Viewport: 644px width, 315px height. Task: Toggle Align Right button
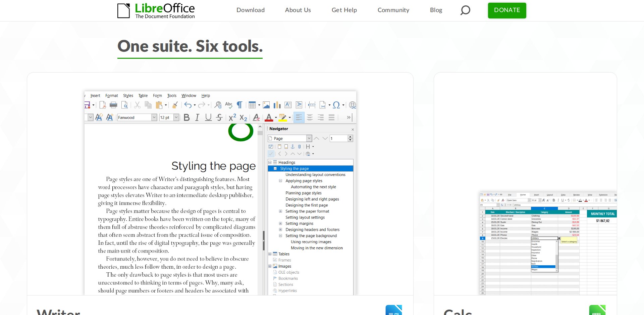[321, 117]
